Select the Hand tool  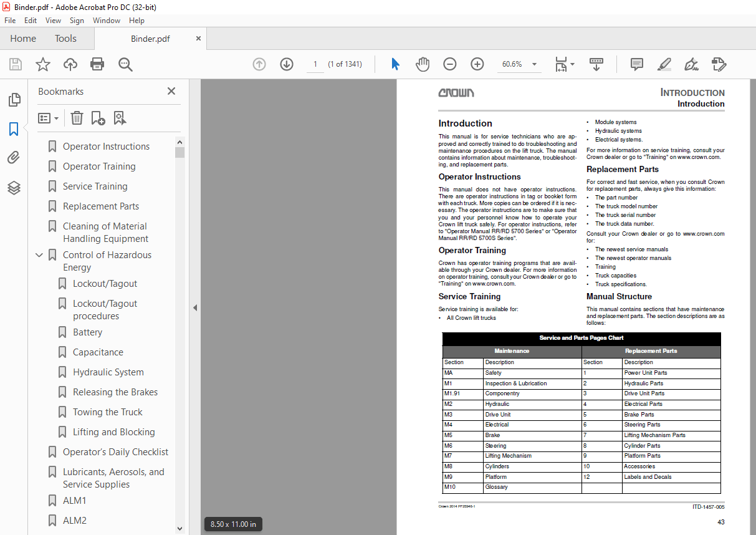pyautogui.click(x=423, y=64)
